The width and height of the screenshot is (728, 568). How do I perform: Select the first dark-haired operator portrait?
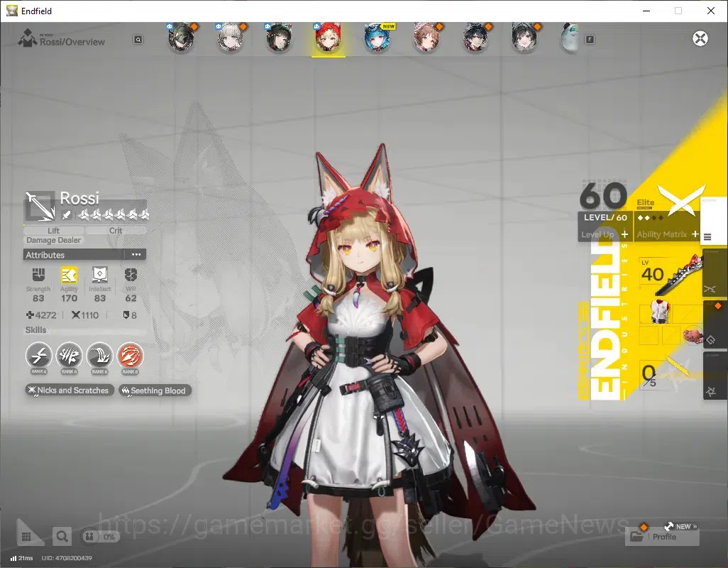click(x=182, y=38)
